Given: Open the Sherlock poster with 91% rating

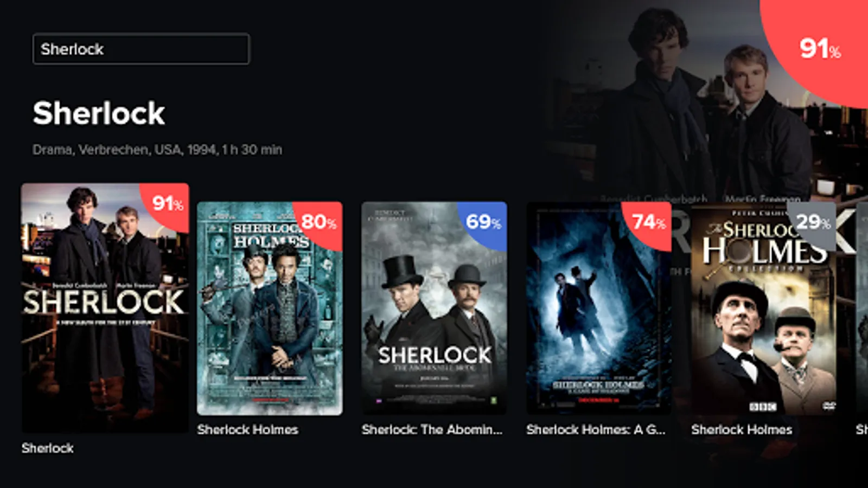Looking at the screenshot, I should (105, 307).
